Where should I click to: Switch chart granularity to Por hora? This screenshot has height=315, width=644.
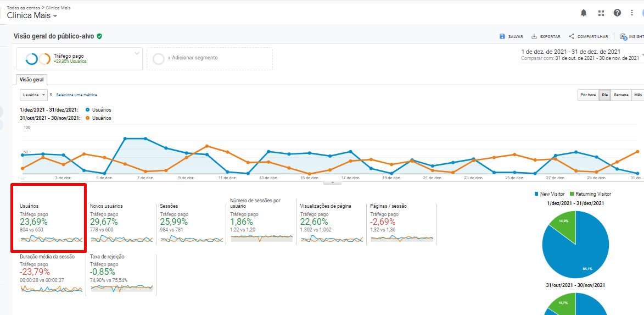click(x=587, y=95)
